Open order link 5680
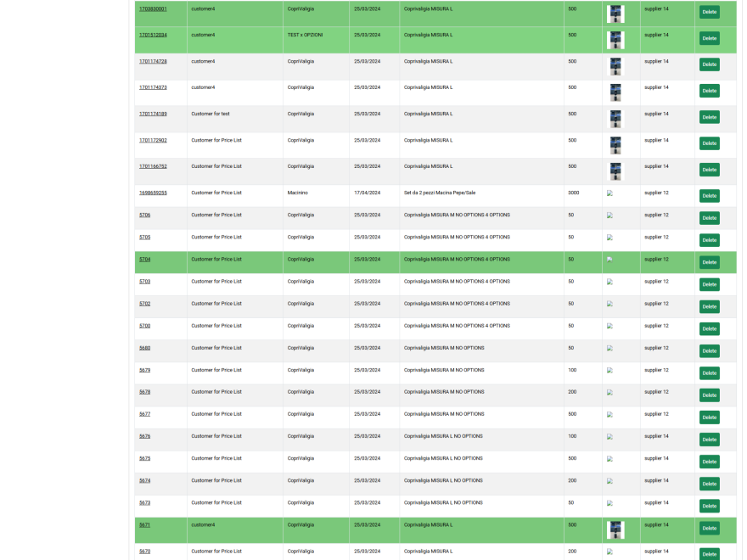The image size is (747, 560). pos(144,348)
